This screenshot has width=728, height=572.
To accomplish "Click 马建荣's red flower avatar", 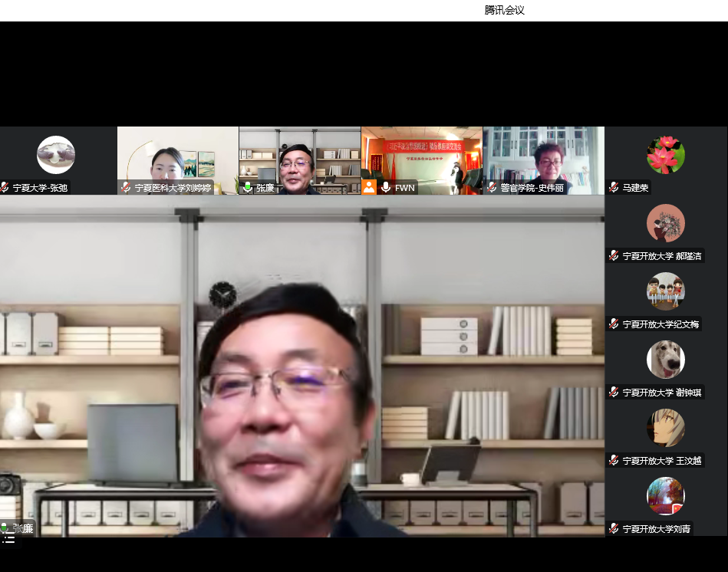I will (x=665, y=155).
